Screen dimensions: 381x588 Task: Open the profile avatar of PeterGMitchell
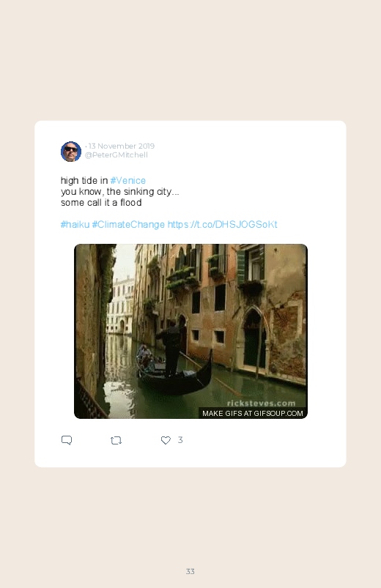tap(71, 152)
